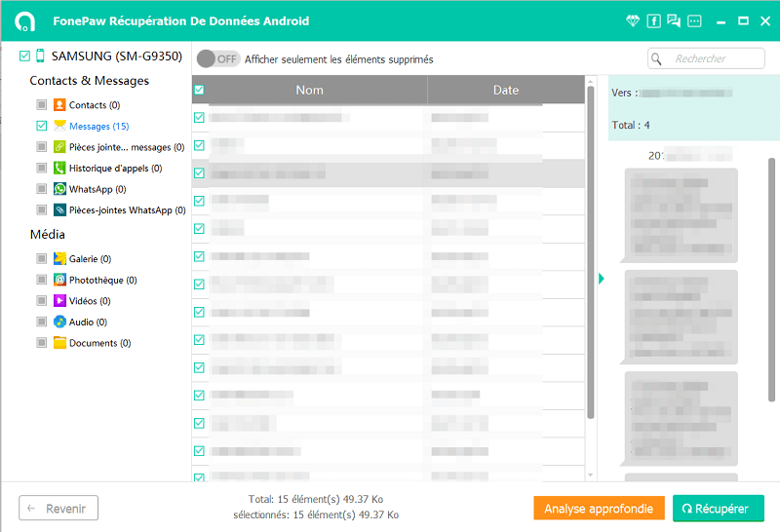The image size is (780, 532).
Task: Open the more options message icon
Action: click(694, 20)
